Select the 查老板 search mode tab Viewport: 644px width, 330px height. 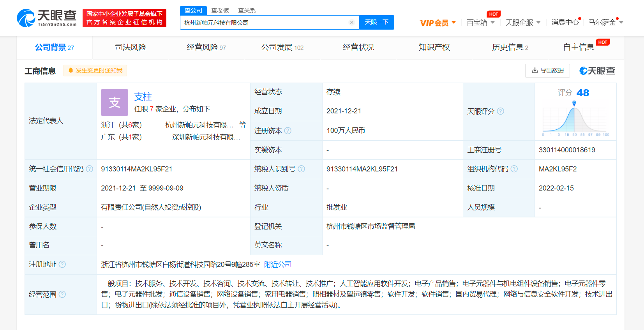tap(220, 11)
